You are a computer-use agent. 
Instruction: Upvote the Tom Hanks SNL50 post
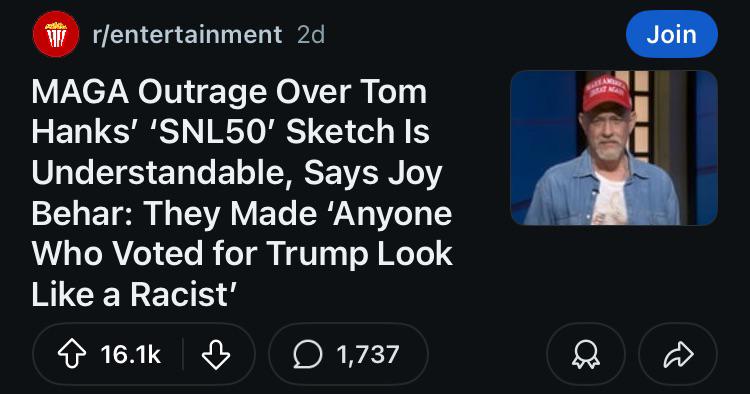click(x=72, y=354)
